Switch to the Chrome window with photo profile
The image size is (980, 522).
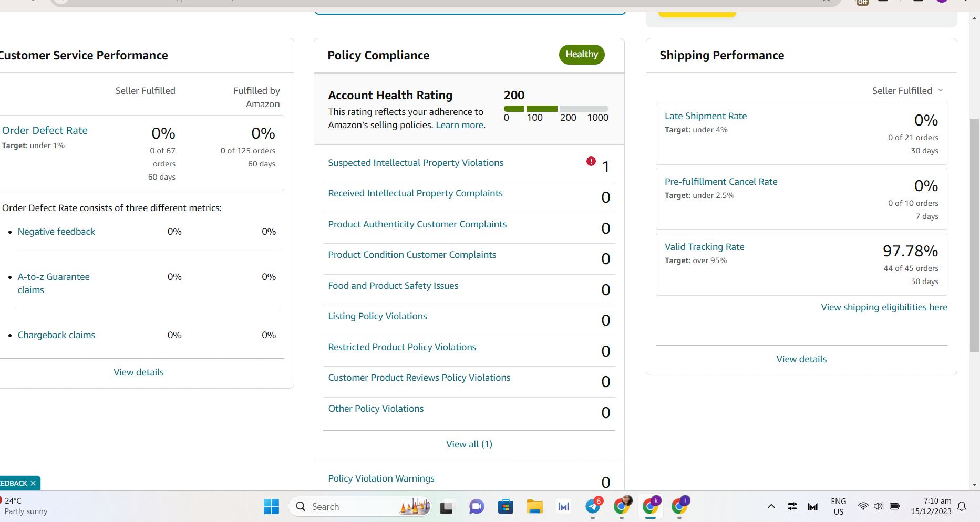point(622,506)
